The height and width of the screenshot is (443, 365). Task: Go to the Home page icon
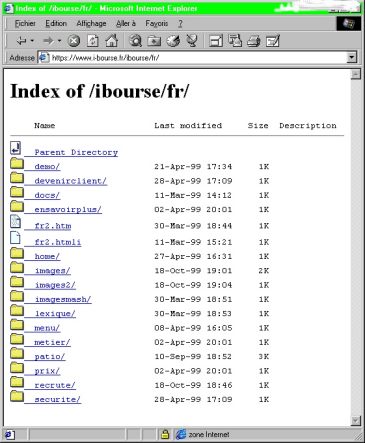(x=112, y=41)
